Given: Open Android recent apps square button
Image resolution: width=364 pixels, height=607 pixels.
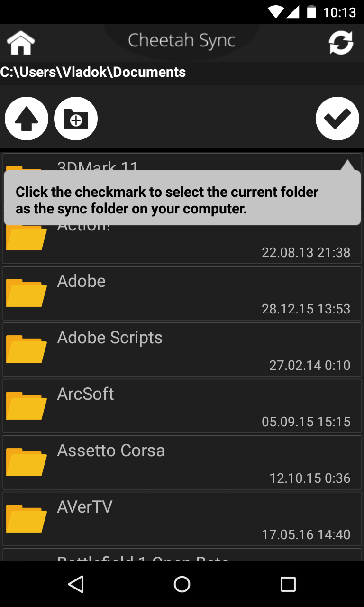Looking at the screenshot, I should pos(288,584).
